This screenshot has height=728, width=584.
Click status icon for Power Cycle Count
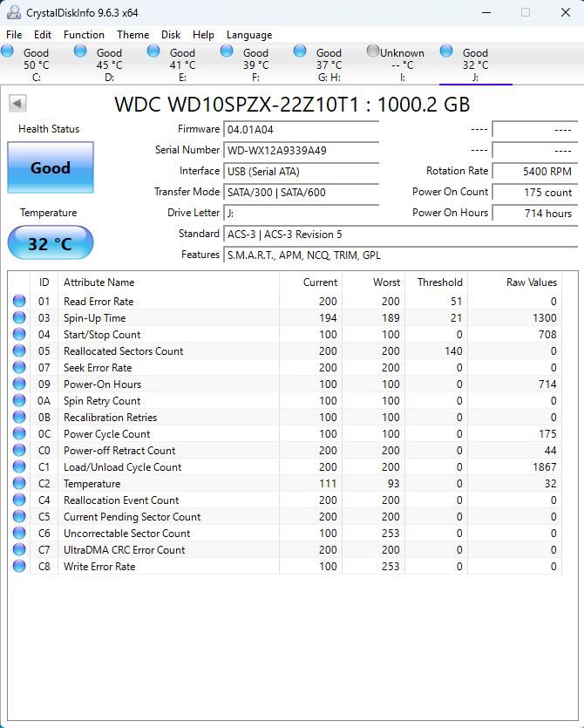coord(19,433)
